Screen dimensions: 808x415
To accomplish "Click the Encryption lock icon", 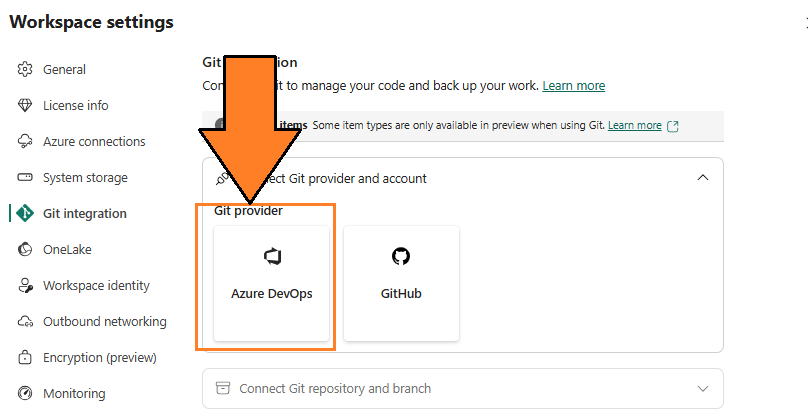I will click(26, 358).
